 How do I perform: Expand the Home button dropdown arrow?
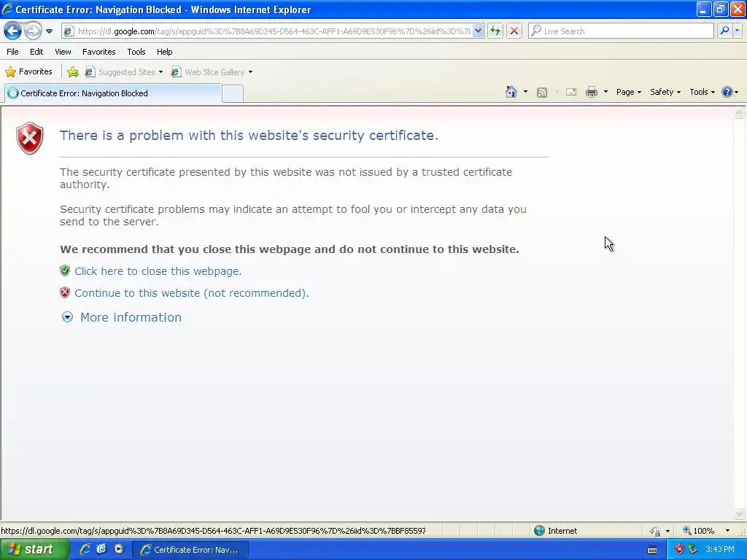(525, 92)
